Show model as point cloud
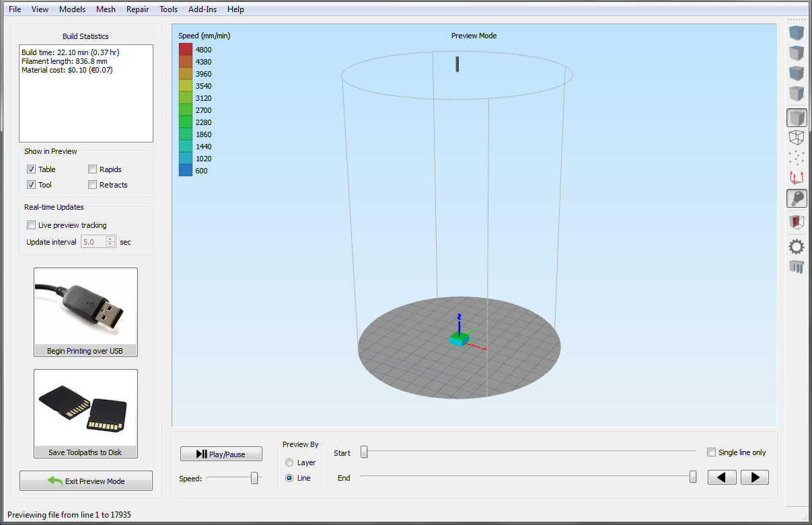 pos(797,158)
